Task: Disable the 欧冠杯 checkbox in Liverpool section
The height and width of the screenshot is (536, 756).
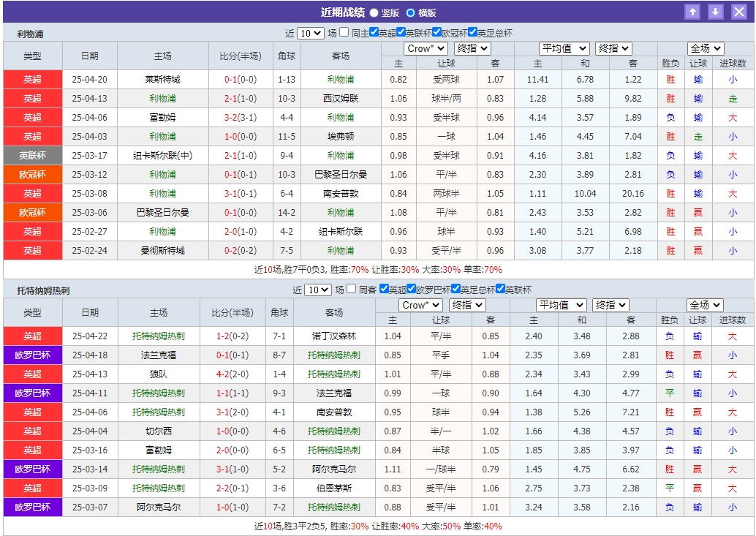Action: coord(437,31)
